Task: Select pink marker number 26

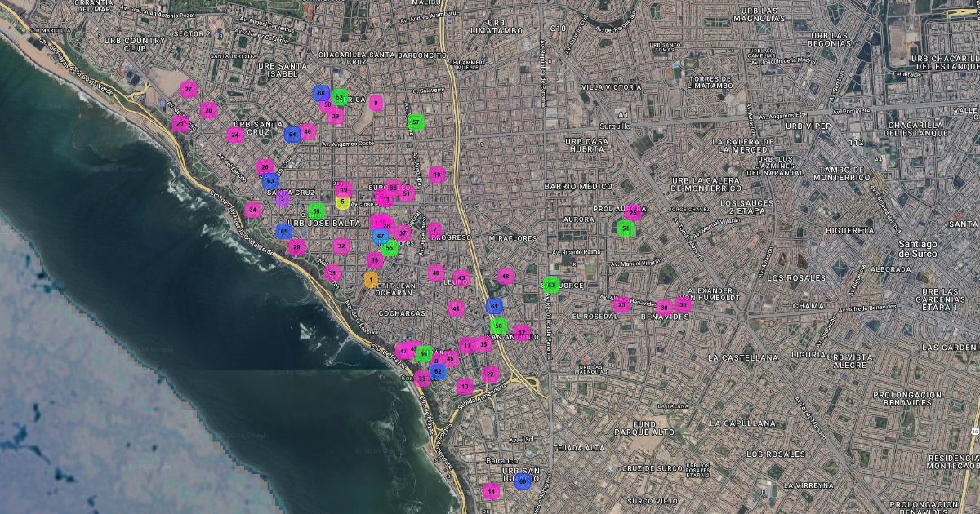Action: 265,168
